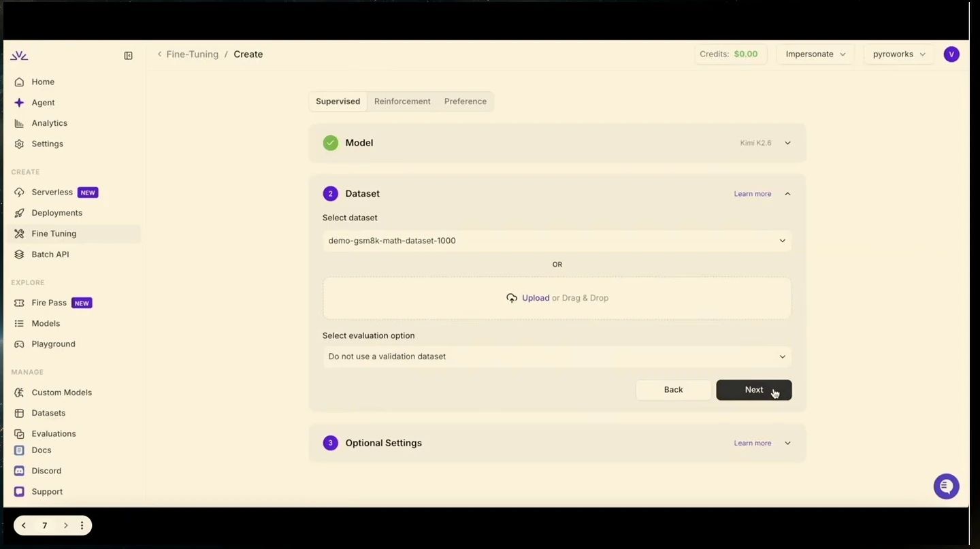Go to the previous slide arrow
The image size is (980, 549).
24,525
